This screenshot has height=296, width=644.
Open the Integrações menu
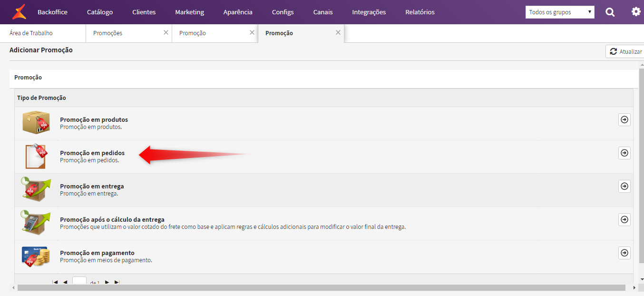[369, 12]
